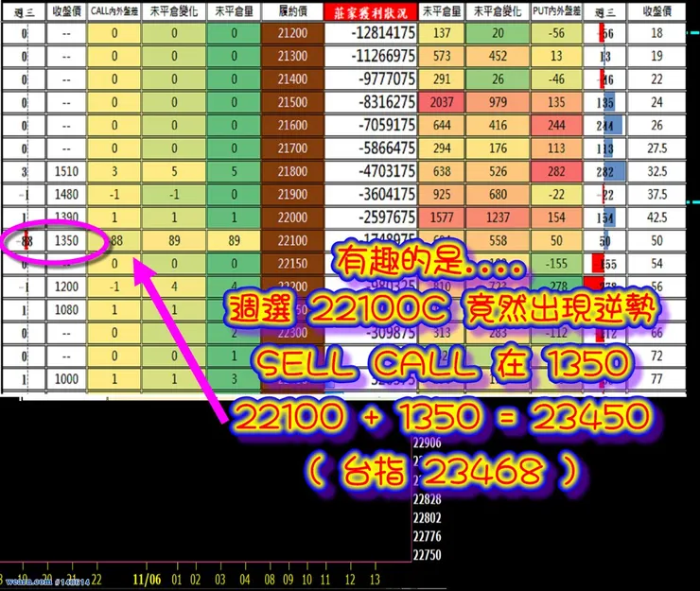Select the chart price label 22750
The height and width of the screenshot is (591, 700).
tap(428, 555)
